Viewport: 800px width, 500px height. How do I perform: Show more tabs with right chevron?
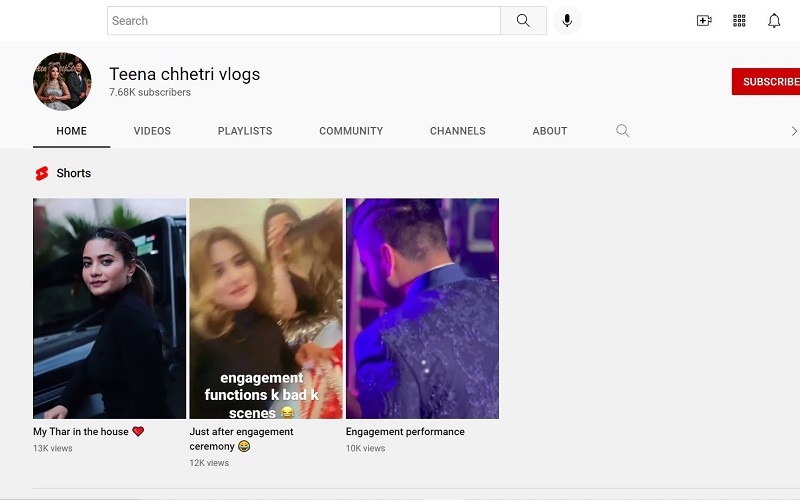point(794,131)
